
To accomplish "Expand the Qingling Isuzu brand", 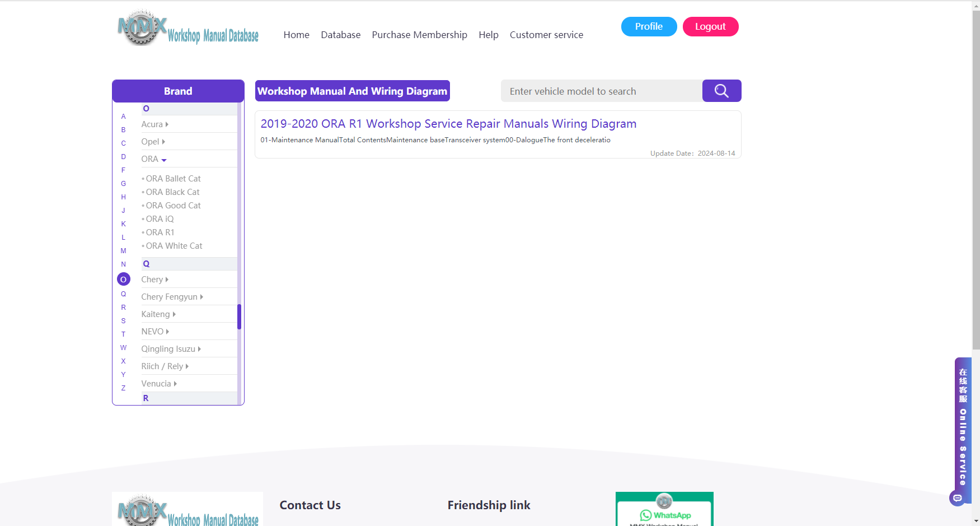I will coord(171,349).
